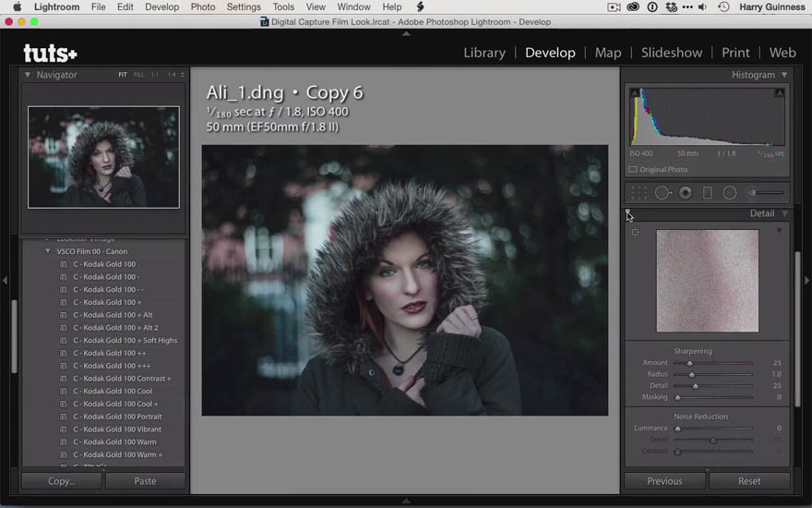Click the screen recording camera menu bar icon
Image resolution: width=812 pixels, height=508 pixels.
pyautogui.click(x=614, y=6)
